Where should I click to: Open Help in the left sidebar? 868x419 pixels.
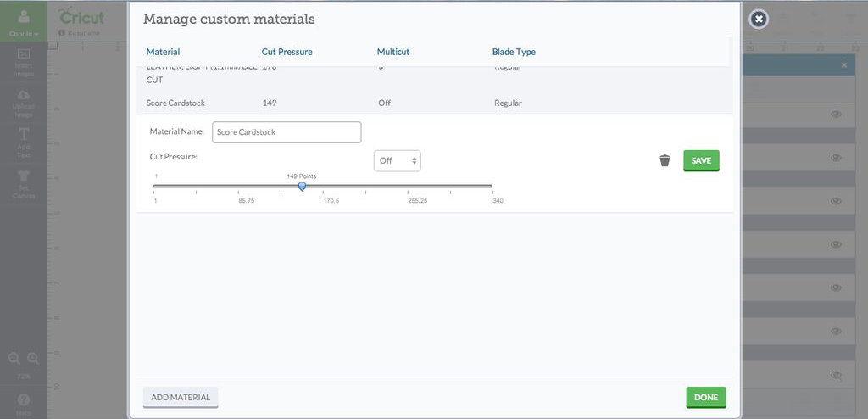tap(24, 404)
